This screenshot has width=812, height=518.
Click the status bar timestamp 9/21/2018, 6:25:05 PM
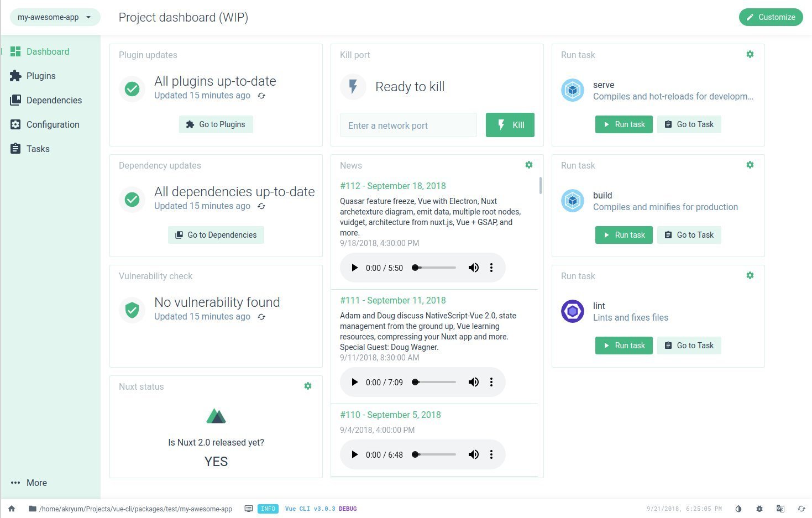(x=684, y=509)
